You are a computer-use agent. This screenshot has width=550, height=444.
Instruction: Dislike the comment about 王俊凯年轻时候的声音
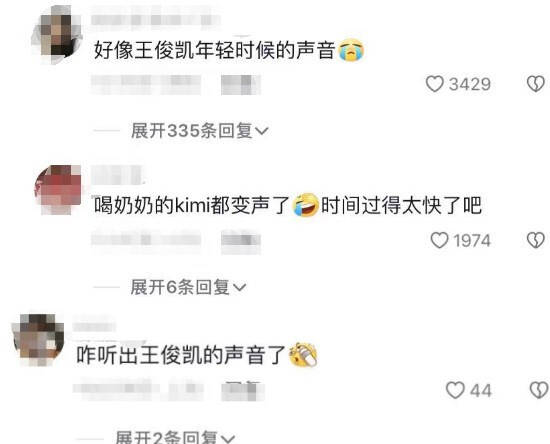click(x=536, y=84)
